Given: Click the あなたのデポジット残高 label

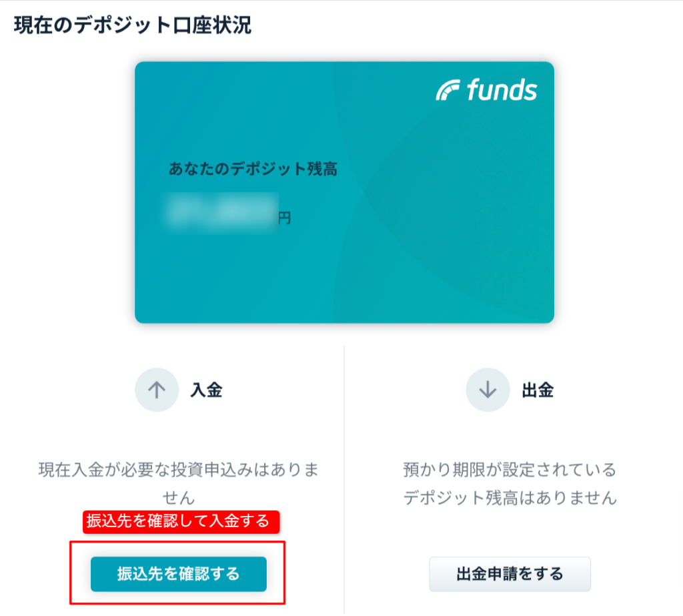Looking at the screenshot, I should (x=253, y=169).
